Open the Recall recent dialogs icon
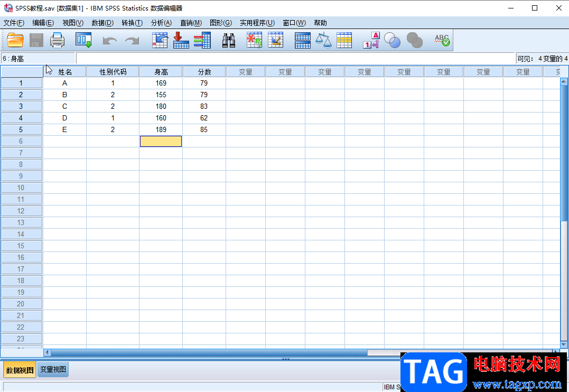569x392 pixels. (x=83, y=40)
